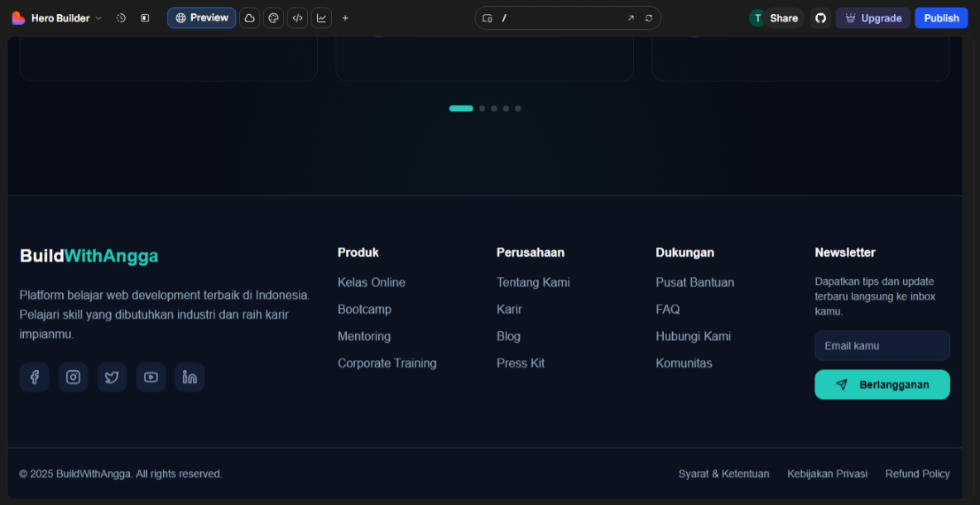Open the Instagram social icon in footer
980x505 pixels.
[73, 378]
